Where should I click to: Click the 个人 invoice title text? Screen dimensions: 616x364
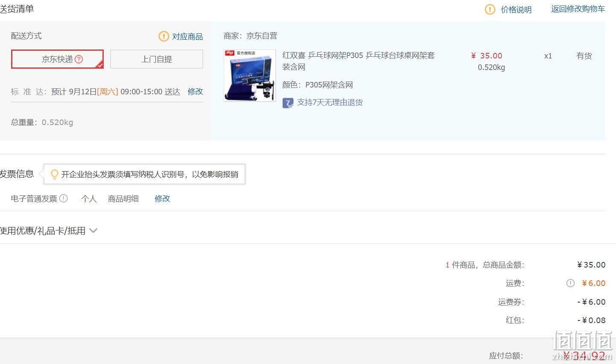click(x=89, y=198)
